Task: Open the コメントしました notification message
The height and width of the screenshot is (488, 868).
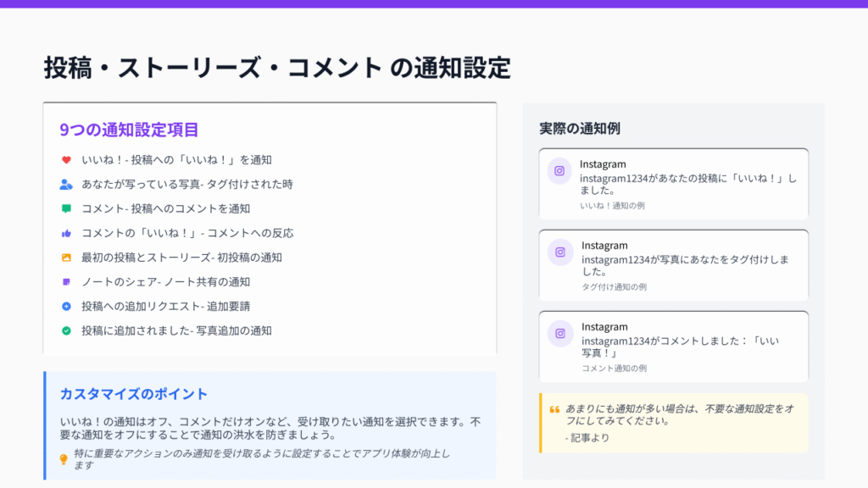Action: pyautogui.click(x=678, y=347)
